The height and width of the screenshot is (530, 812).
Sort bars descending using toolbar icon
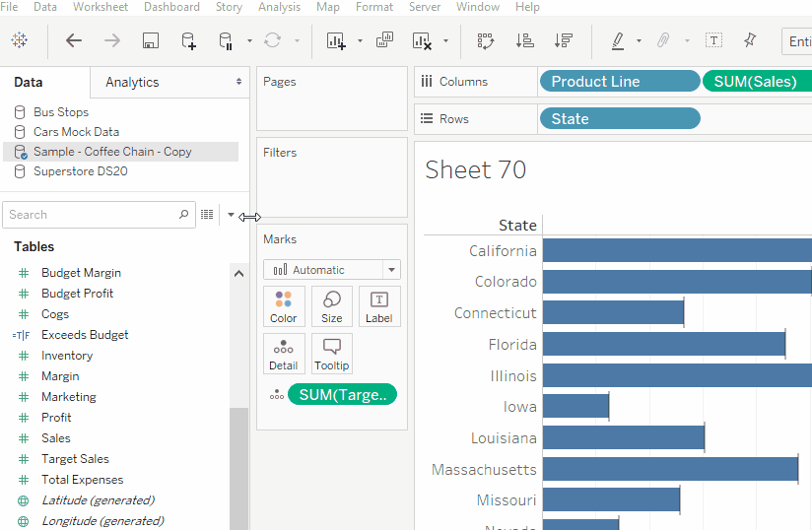point(564,40)
